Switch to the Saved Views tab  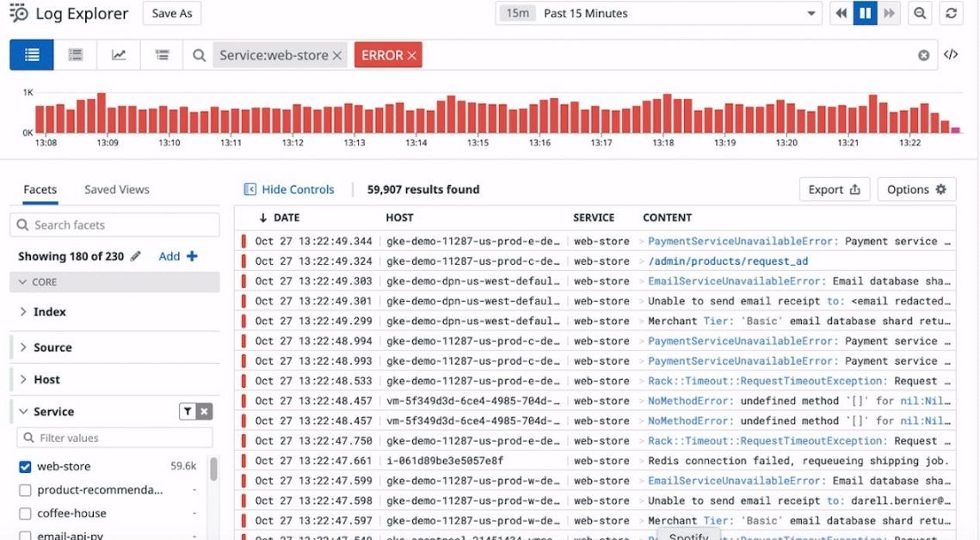pos(116,189)
